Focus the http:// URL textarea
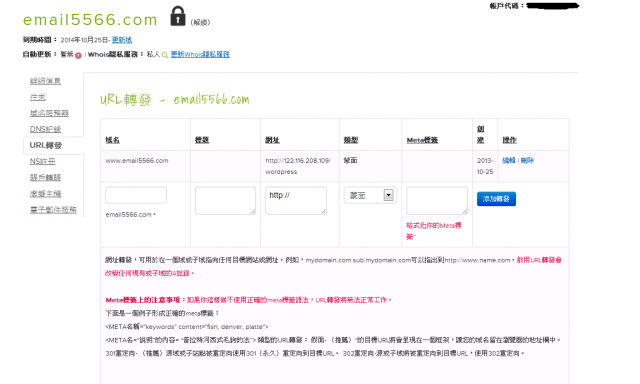This screenshot has width=640, height=384. pyautogui.click(x=296, y=200)
